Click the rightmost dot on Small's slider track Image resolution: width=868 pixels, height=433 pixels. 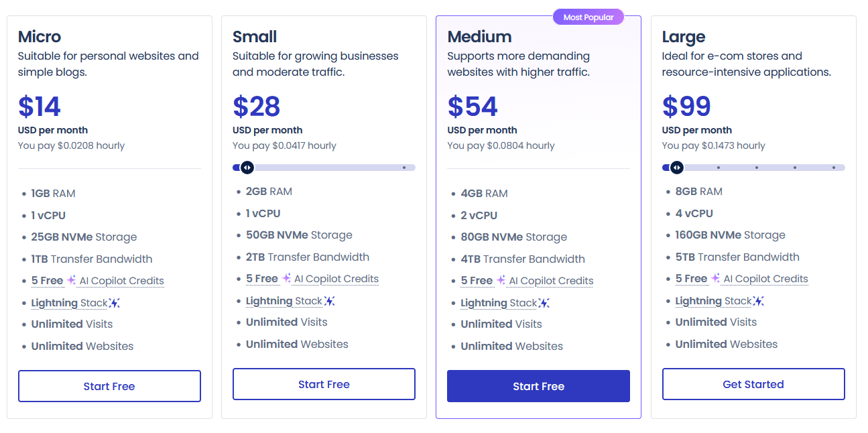(x=404, y=168)
